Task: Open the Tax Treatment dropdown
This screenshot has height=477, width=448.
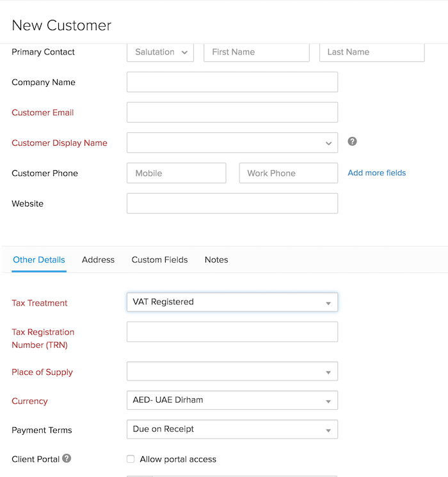Action: coord(232,302)
